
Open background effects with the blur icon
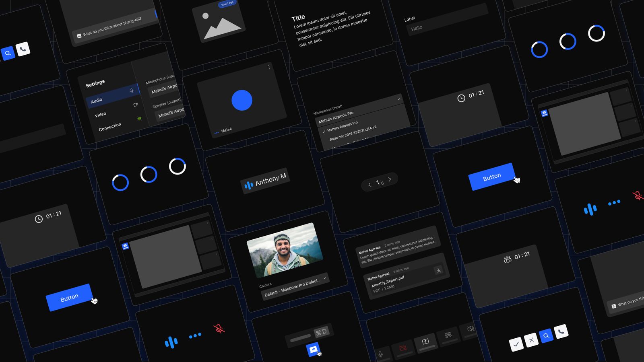pyautogui.click(x=448, y=335)
